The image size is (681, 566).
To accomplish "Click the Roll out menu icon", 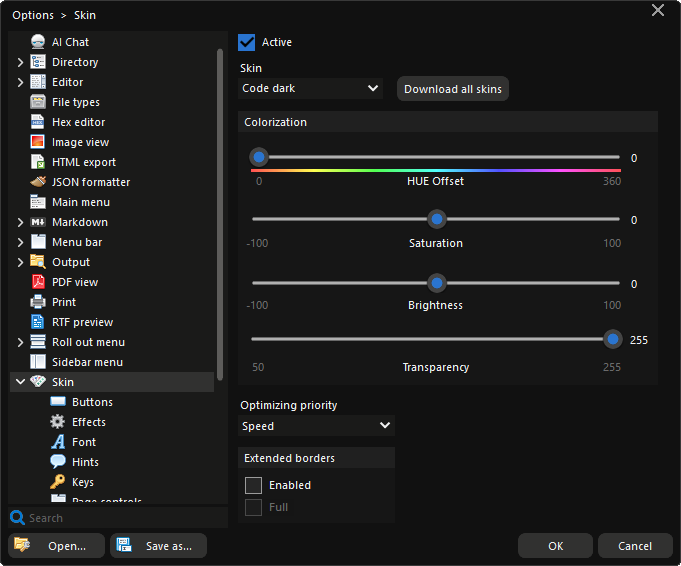I will coord(38,342).
